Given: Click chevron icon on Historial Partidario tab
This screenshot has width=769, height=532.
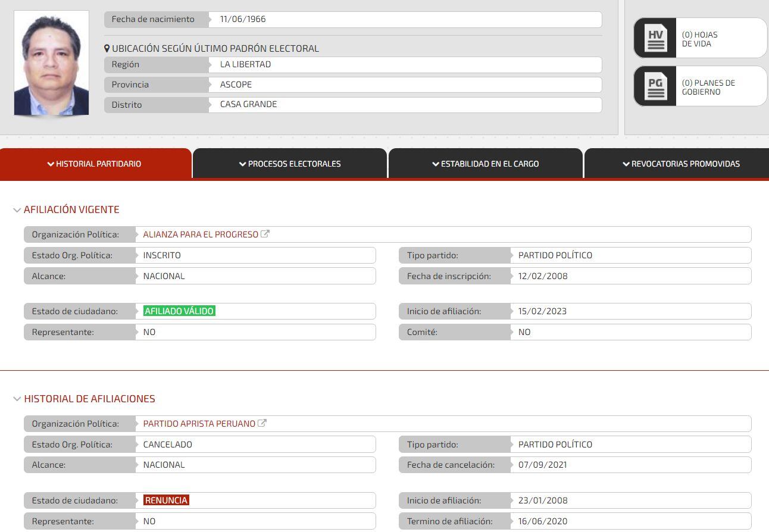Looking at the screenshot, I should click(x=51, y=164).
